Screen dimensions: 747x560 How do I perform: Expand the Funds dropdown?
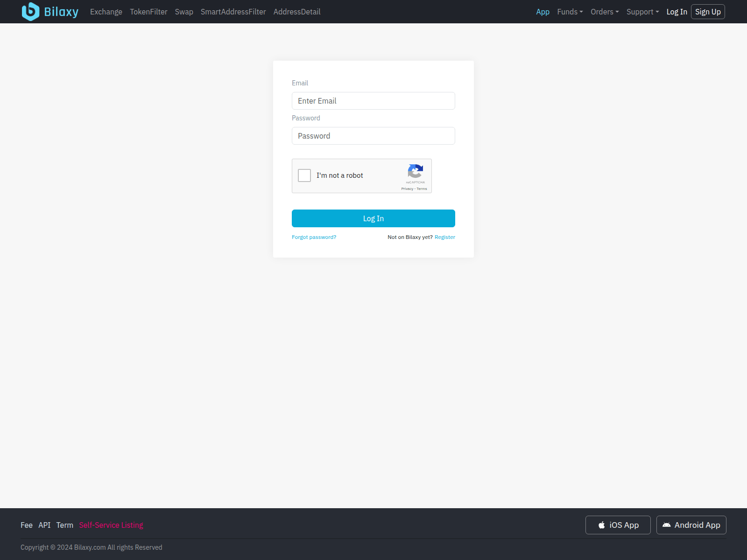point(570,12)
